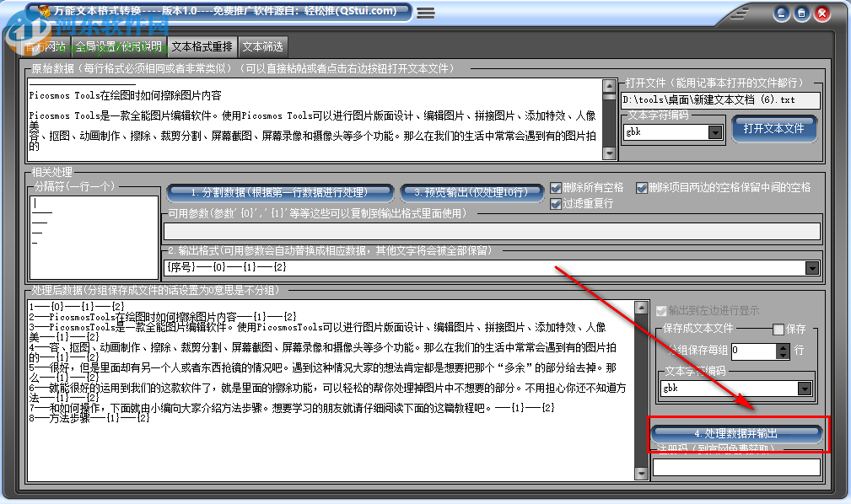Open the 官方网站 tab
The width and height of the screenshot is (851, 504).
pos(46,46)
